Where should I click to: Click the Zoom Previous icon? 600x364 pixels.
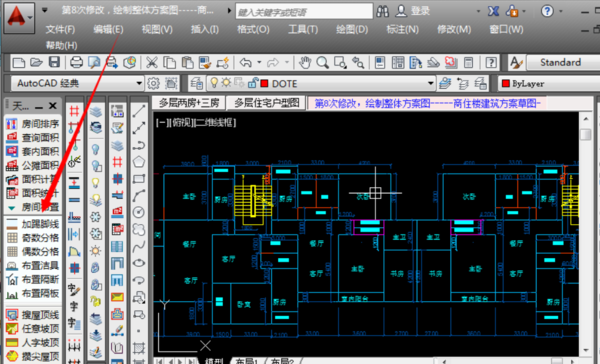coord(358,62)
